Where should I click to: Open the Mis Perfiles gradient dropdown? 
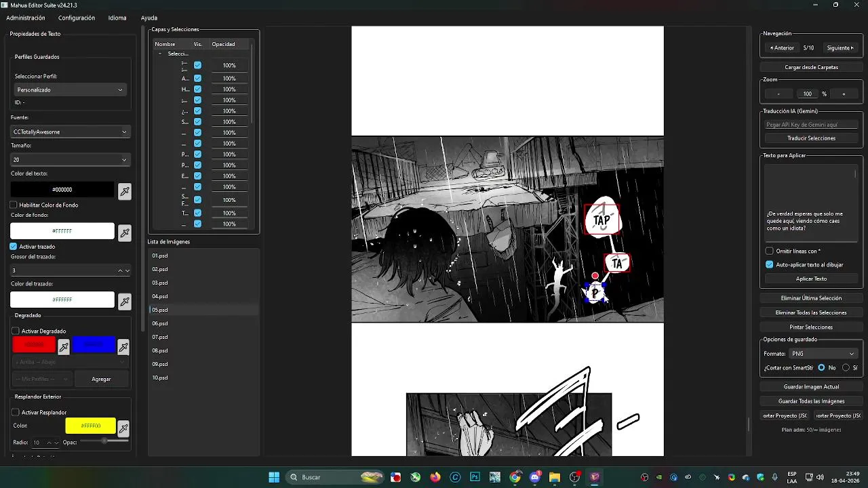tap(43, 379)
